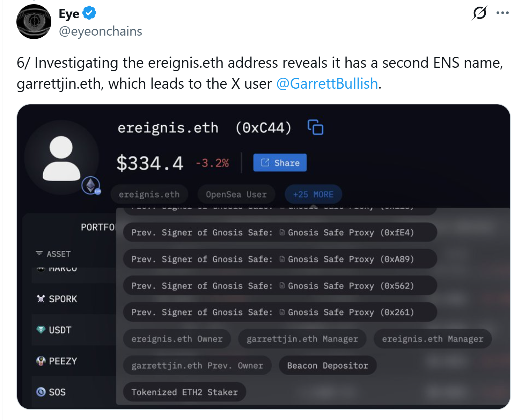Click the blue verified badge next to Eye

pyautogui.click(x=89, y=13)
